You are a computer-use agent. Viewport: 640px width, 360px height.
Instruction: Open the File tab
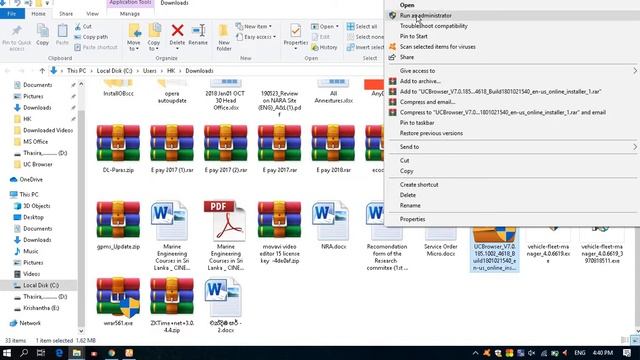click(12, 13)
